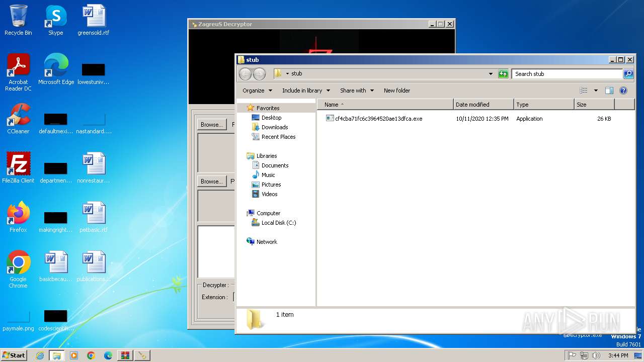The image size is (644, 362).
Task: Open basicbecau... Word document icon
Action: pyautogui.click(x=56, y=266)
